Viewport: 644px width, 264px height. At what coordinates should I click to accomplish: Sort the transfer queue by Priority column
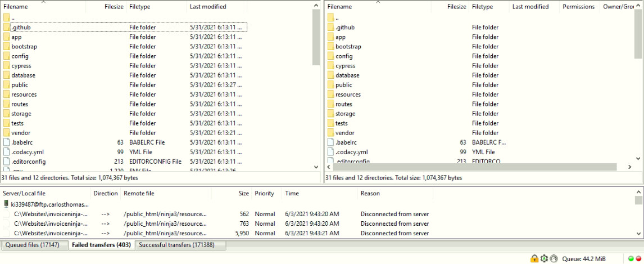coord(264,193)
